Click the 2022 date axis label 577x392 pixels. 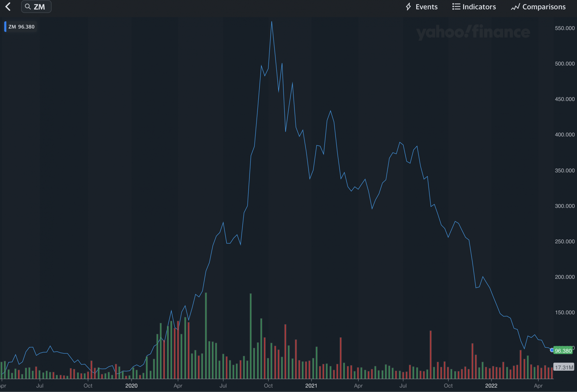point(491,386)
